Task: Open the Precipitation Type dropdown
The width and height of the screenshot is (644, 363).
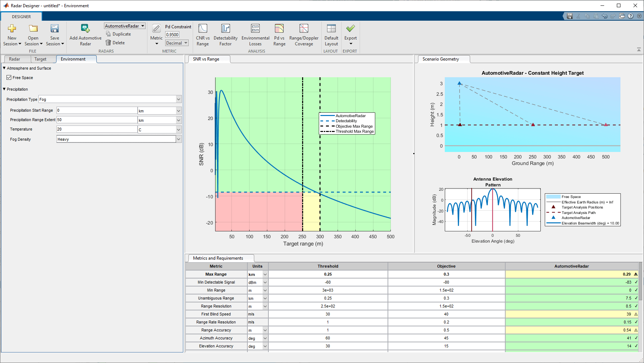Action: pos(178,99)
